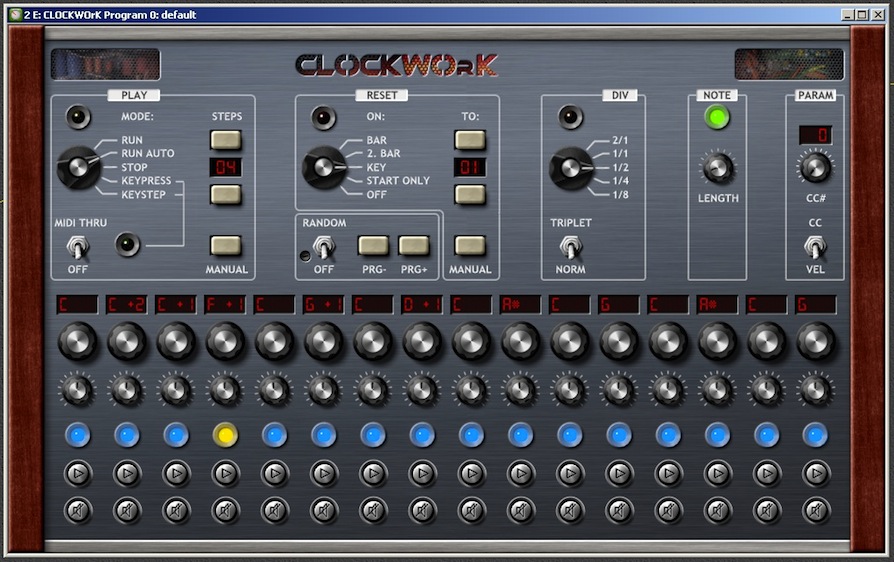Mute the C +2 step
The width and height of the screenshot is (894, 562).
point(127,511)
